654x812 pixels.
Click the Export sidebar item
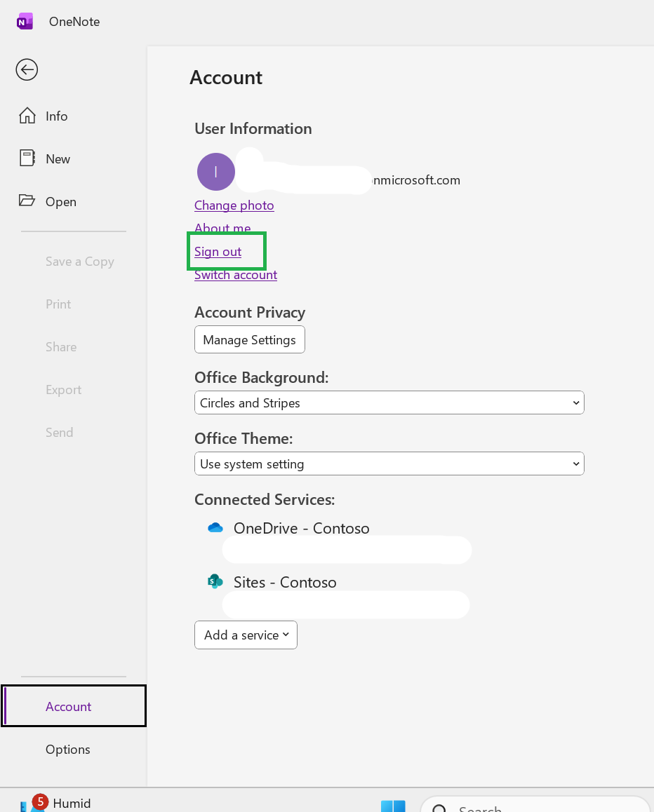(63, 389)
